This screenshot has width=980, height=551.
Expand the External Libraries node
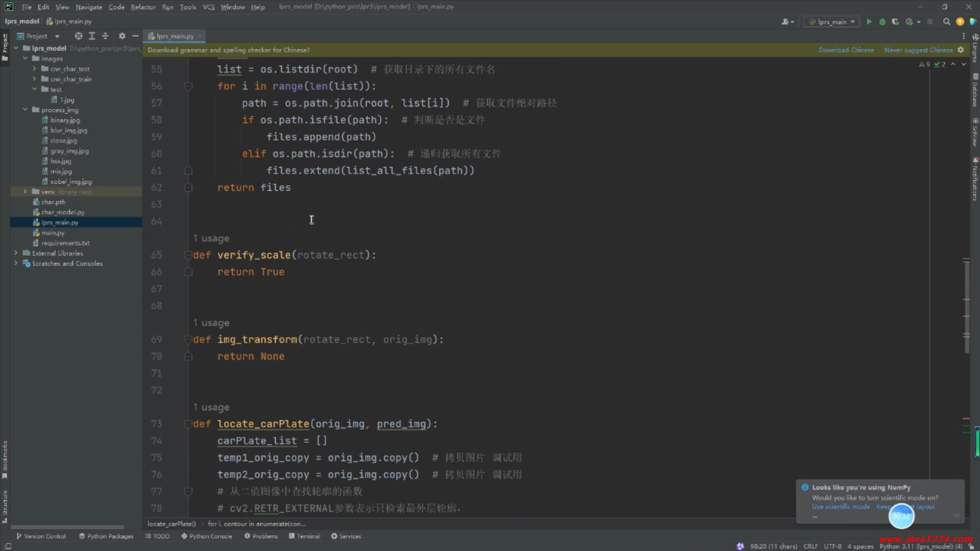pos(16,253)
